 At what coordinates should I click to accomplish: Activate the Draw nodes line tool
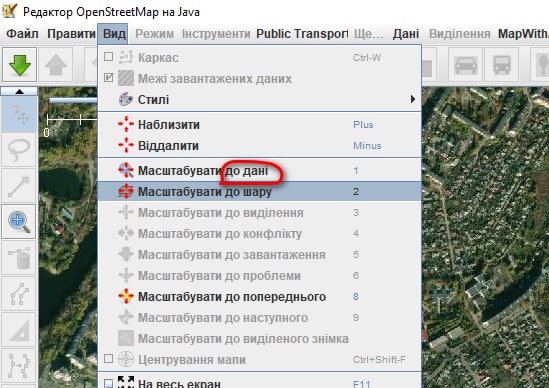[19, 186]
